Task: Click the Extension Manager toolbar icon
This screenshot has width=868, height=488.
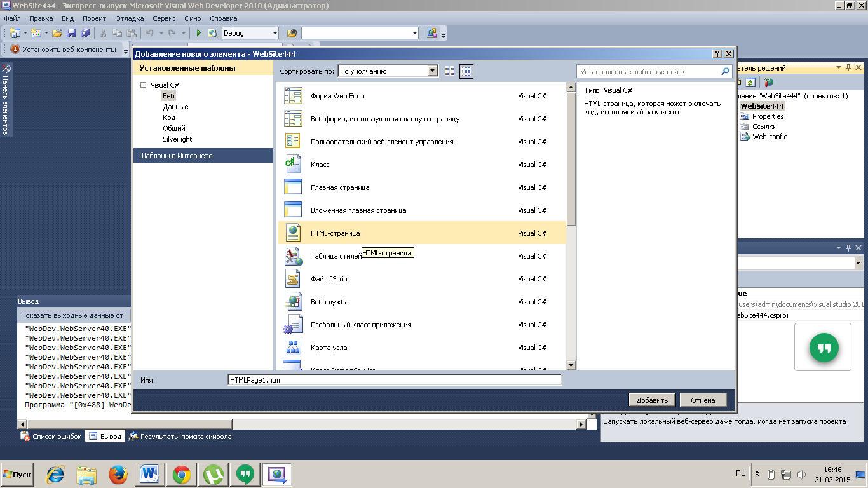Action: click(432, 33)
